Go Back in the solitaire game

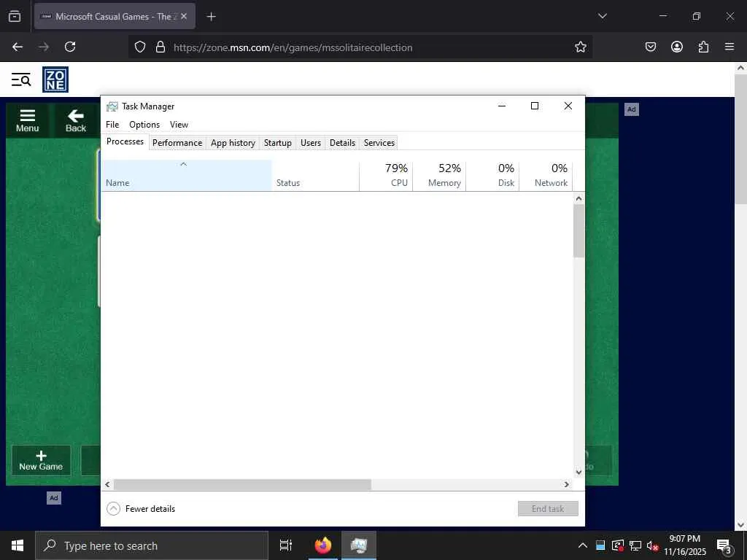(x=76, y=121)
